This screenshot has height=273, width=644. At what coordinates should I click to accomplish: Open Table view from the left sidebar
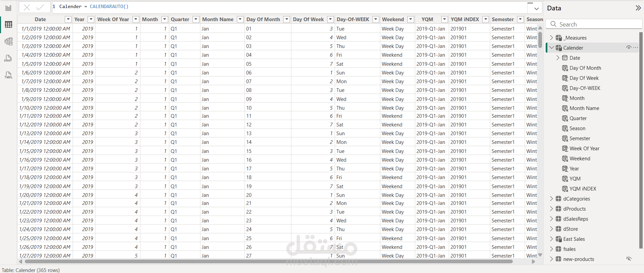8,24
